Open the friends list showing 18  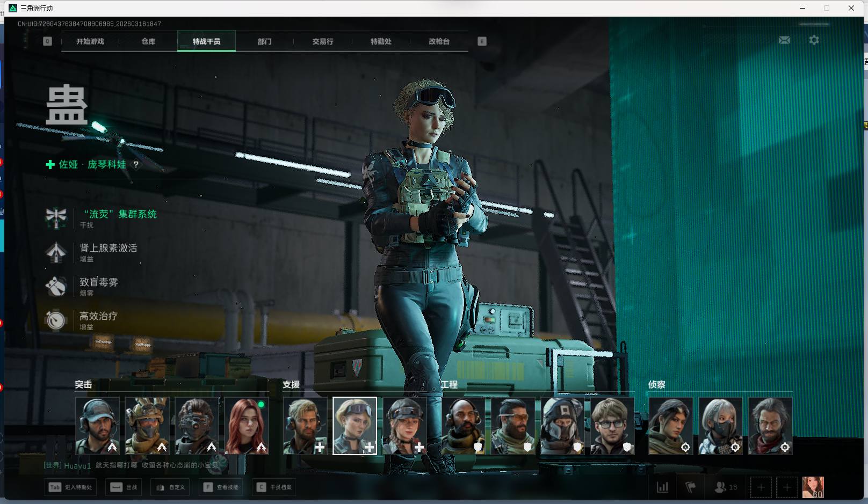tap(726, 487)
